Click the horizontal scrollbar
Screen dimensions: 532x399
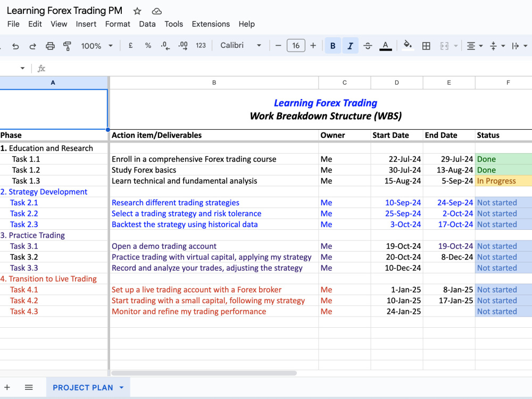(204, 373)
